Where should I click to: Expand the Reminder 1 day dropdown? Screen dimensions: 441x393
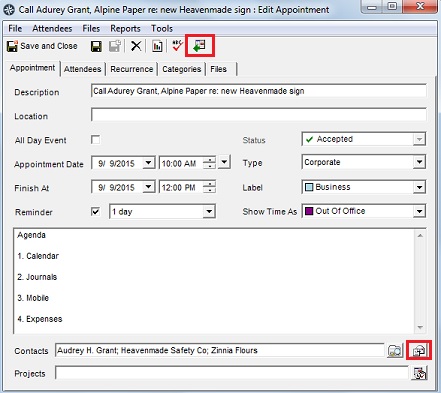coord(209,211)
